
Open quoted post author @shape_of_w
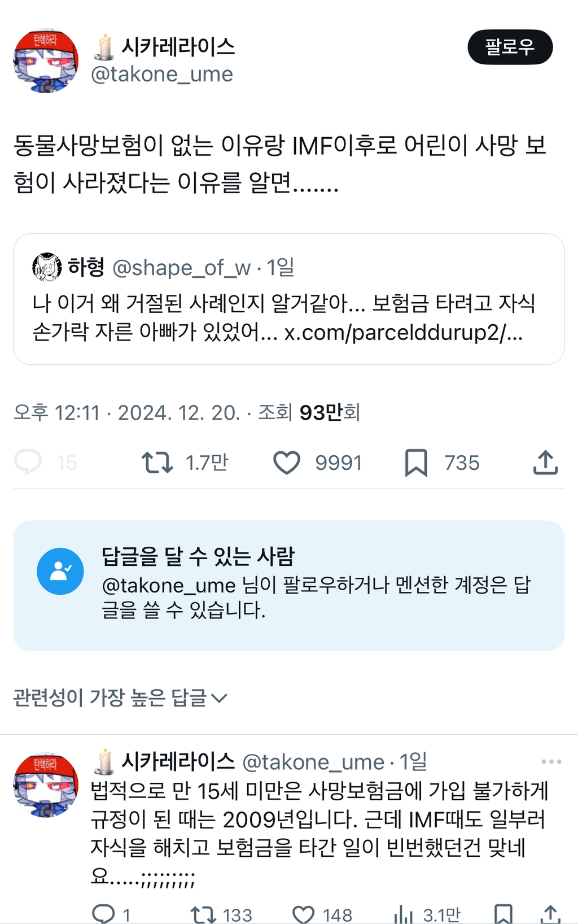(x=181, y=268)
